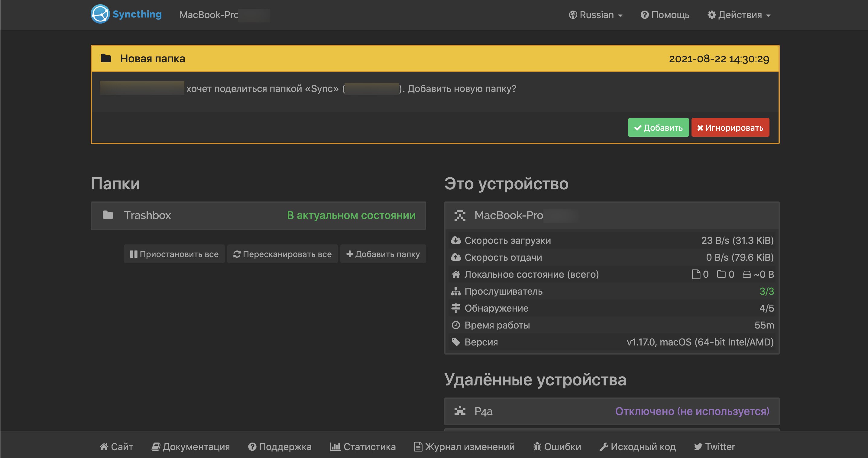Click the Это устройство heading
Image resolution: width=868 pixels, height=458 pixels.
[x=506, y=184]
